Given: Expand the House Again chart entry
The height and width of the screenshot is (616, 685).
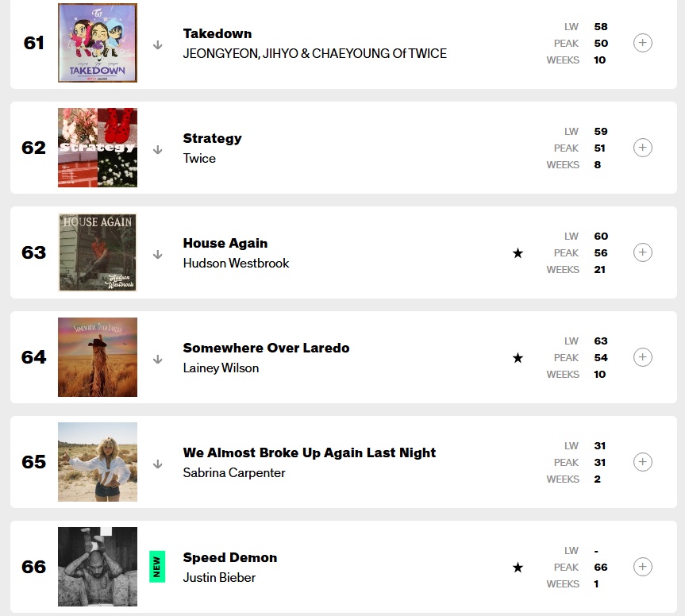Looking at the screenshot, I should [x=643, y=252].
